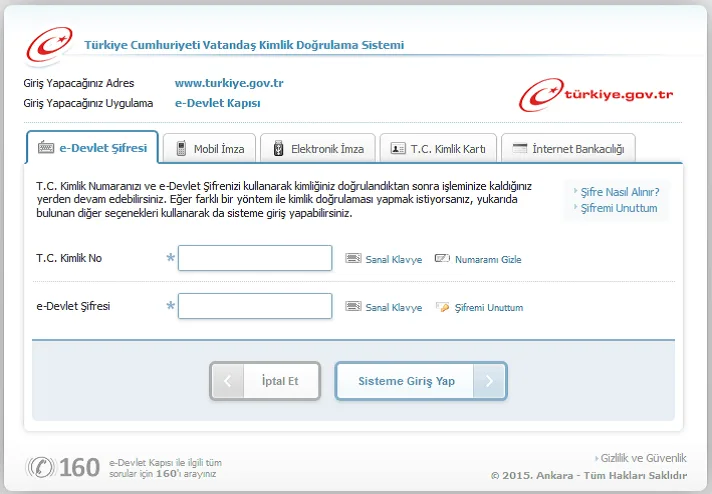Switch to the İnternet Bankacılığı tab
The width and height of the screenshot is (712, 494).
[x=568, y=148]
